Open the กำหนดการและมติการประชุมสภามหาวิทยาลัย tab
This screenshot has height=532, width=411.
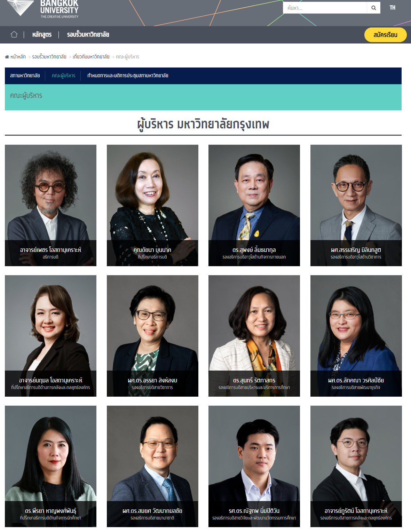point(128,76)
